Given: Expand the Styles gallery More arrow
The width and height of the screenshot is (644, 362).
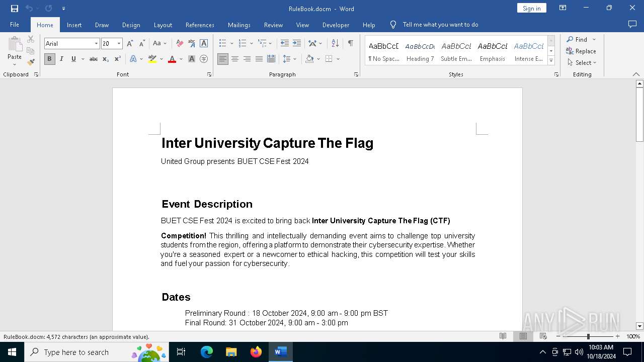Looking at the screenshot, I should (x=551, y=61).
